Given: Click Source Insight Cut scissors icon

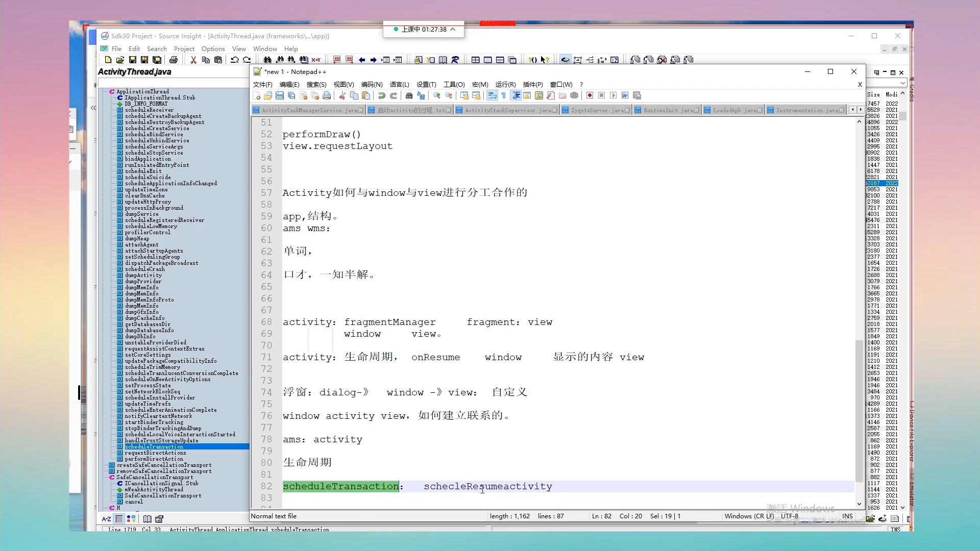Looking at the screenshot, I should (x=193, y=60).
